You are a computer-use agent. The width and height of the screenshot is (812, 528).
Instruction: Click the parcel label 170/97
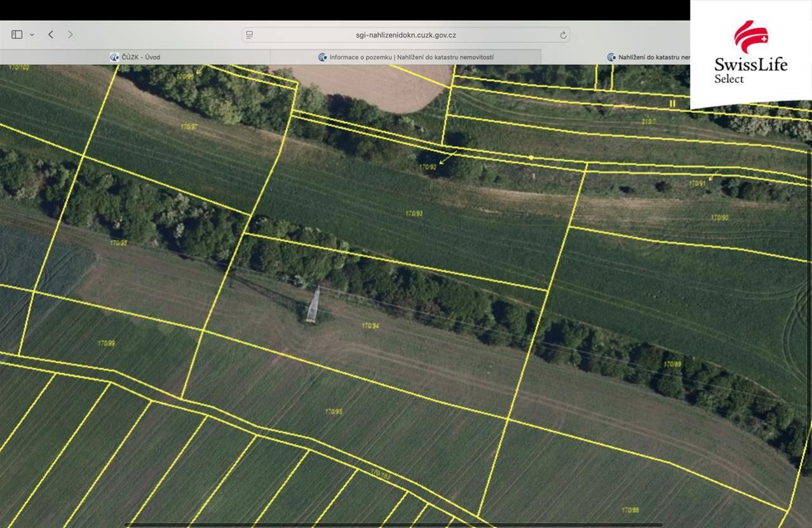click(x=189, y=127)
